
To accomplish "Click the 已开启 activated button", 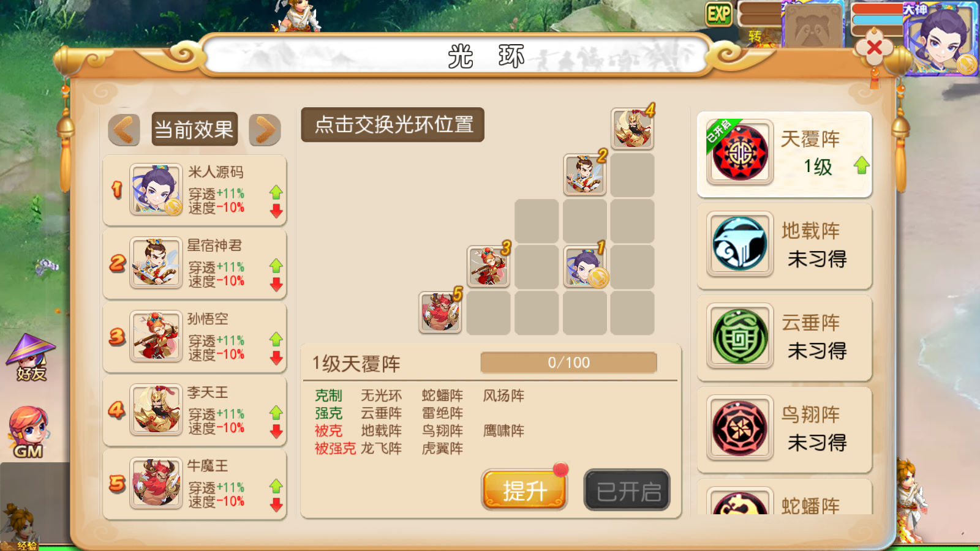I will click(x=627, y=490).
